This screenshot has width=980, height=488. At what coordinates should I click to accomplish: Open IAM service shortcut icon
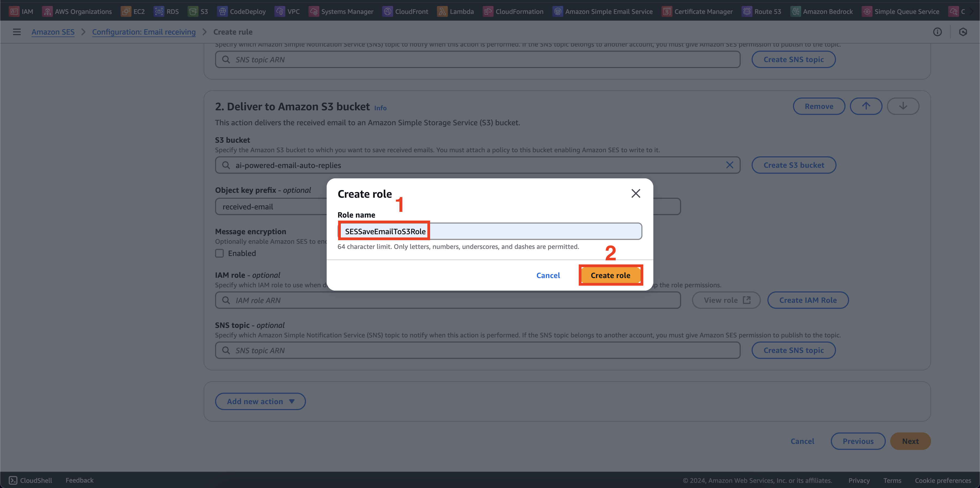coord(14,11)
